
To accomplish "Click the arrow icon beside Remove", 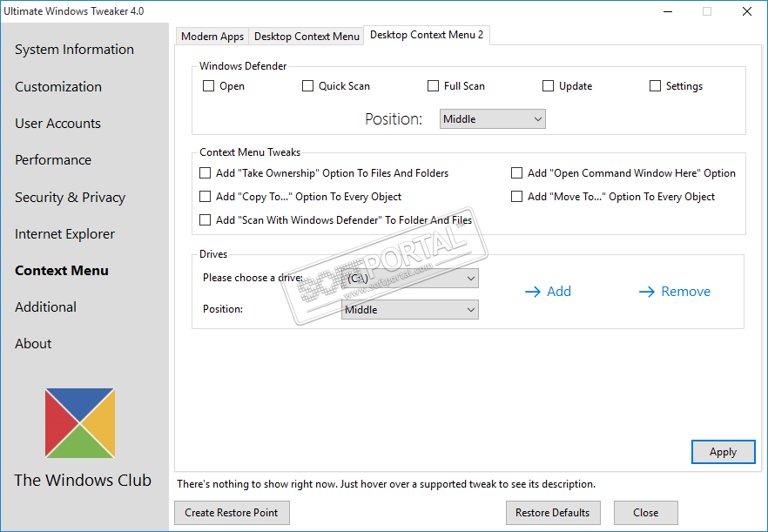I will pyautogui.click(x=646, y=292).
